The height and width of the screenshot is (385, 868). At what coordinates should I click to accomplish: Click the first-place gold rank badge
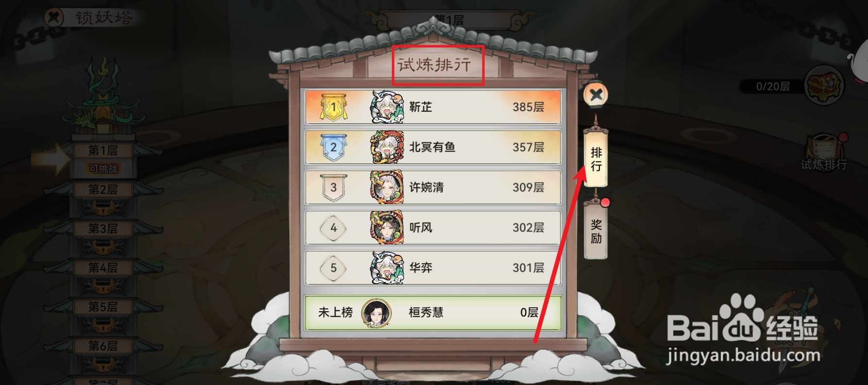click(x=333, y=107)
